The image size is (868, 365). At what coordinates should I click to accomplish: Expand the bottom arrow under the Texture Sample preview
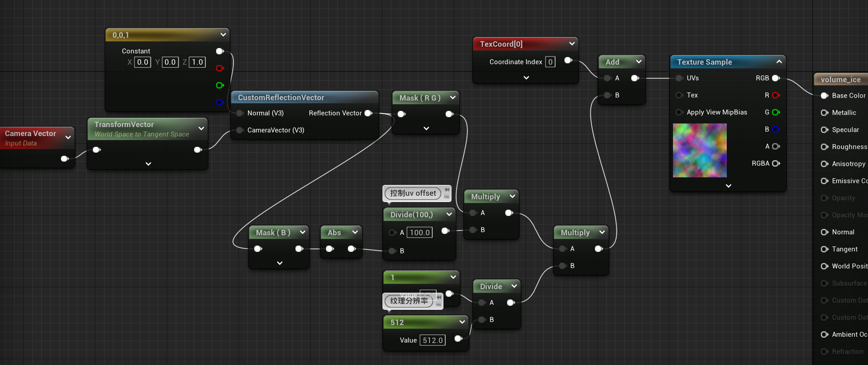(729, 186)
